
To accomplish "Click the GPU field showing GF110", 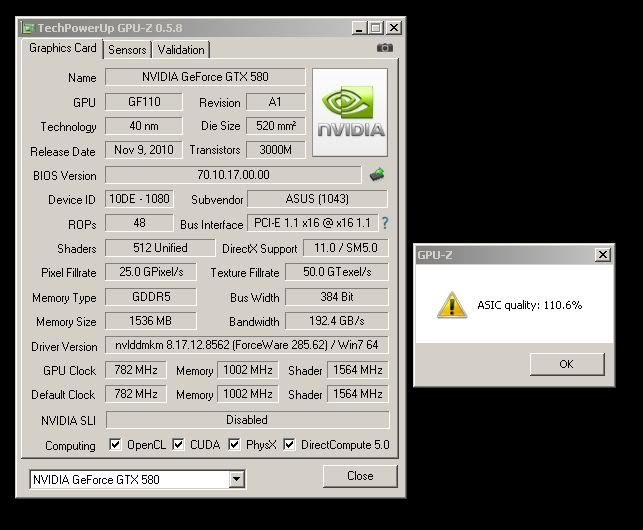I will (x=144, y=102).
